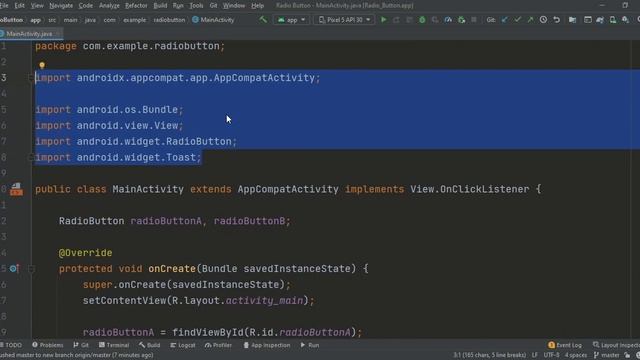Open the Terminal tool window
The image size is (640, 360).
point(114,345)
